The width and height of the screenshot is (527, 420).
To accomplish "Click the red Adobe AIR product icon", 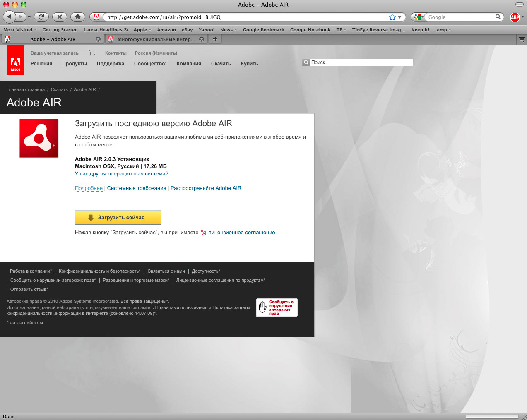I will point(39,138).
